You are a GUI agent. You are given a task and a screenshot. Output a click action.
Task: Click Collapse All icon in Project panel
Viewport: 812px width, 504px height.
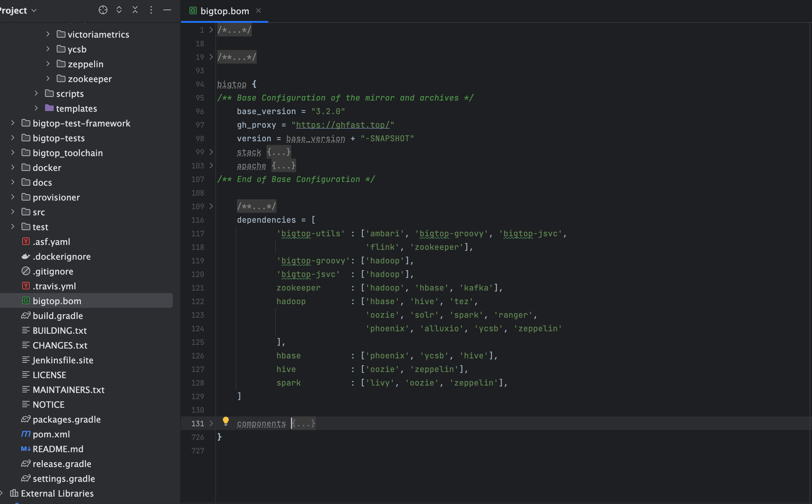tap(135, 10)
